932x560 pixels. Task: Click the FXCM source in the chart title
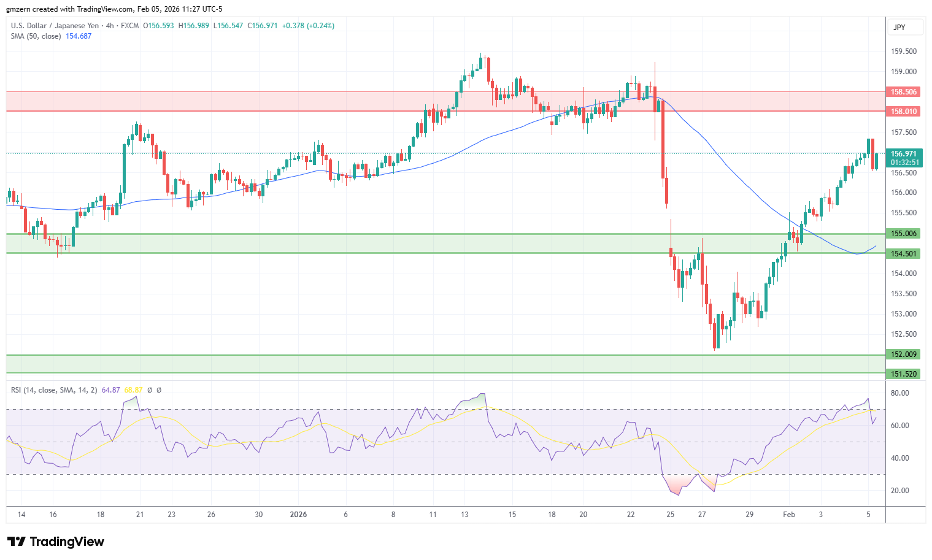tap(129, 26)
